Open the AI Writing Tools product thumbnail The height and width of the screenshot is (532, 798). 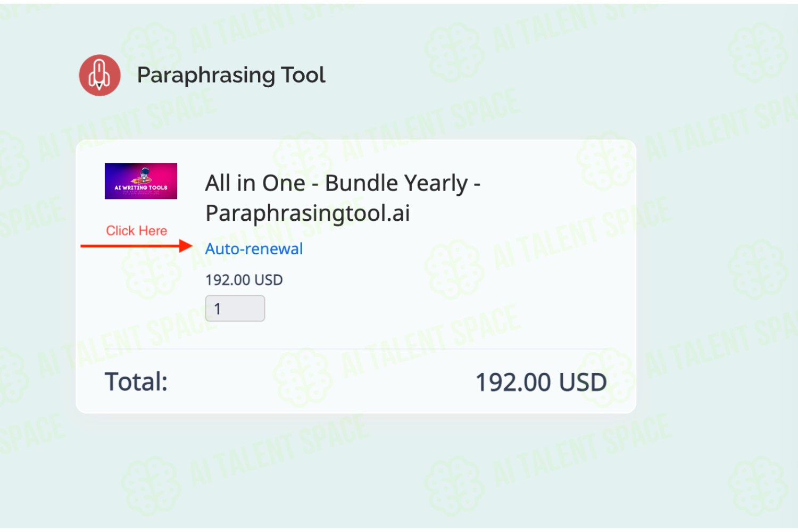(141, 181)
